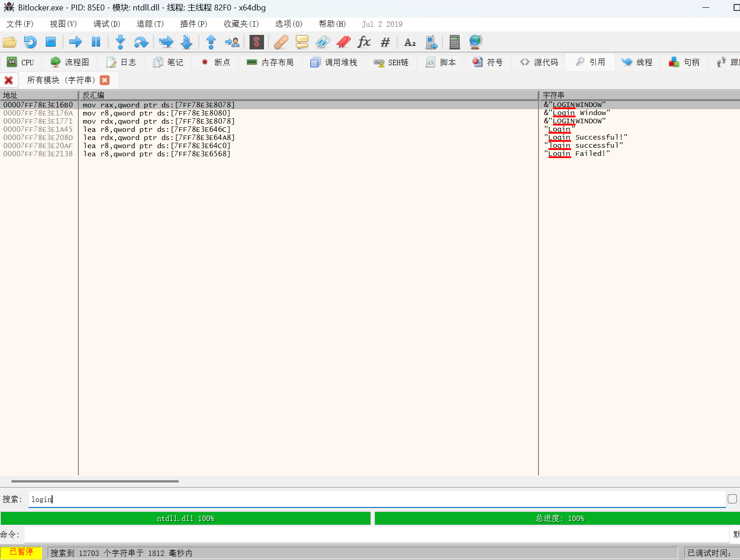
Task: Open the calculator tool
Action: [x=454, y=42]
